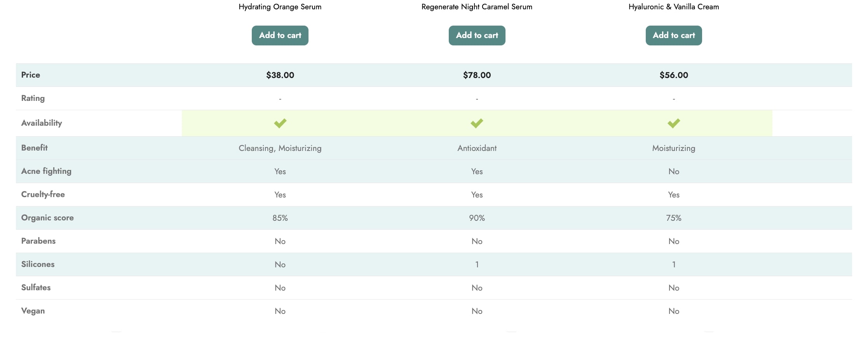The height and width of the screenshot is (343, 868).
Task: Click the Price row label
Action: point(31,75)
